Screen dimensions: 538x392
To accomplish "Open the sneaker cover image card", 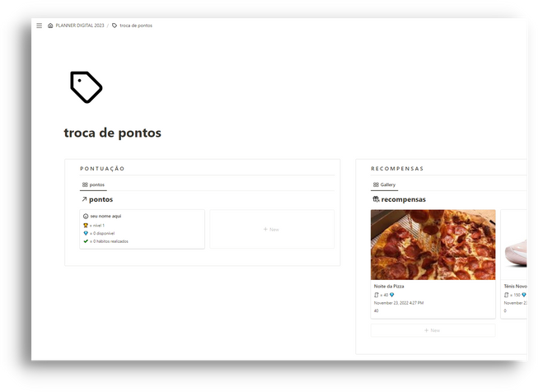I will click(514, 245).
